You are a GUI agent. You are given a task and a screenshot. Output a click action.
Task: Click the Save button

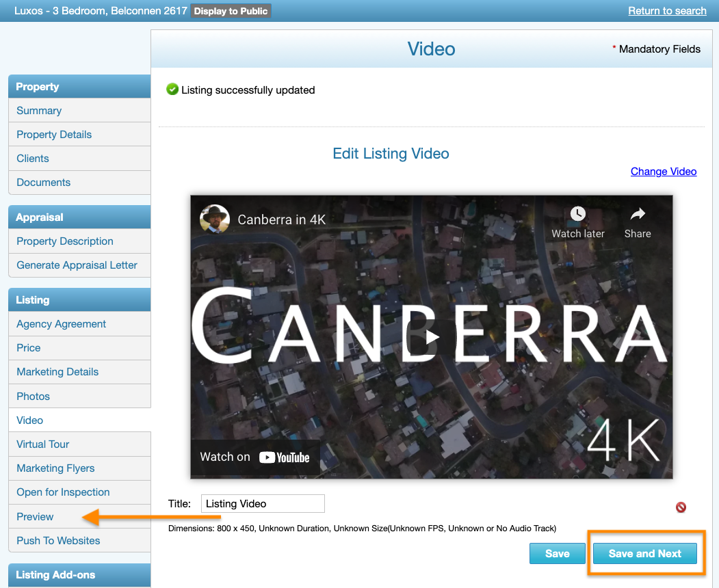point(557,553)
